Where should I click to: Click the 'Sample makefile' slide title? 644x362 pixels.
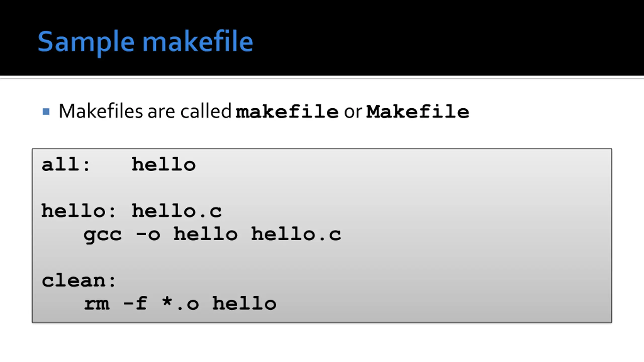(145, 42)
